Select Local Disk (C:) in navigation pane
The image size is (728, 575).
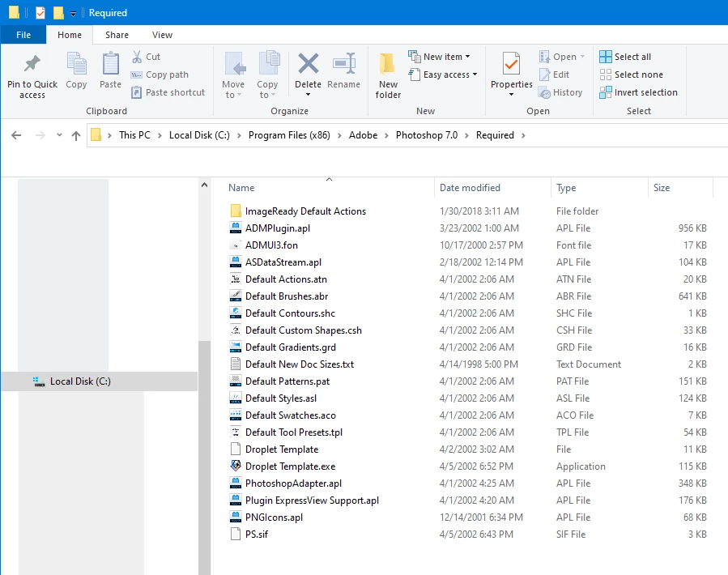100,381
